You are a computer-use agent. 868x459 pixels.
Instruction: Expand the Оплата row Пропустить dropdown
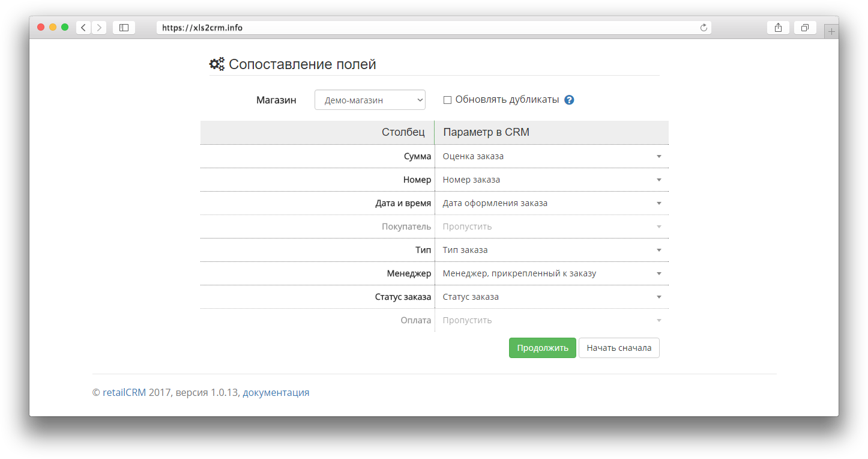click(551, 320)
